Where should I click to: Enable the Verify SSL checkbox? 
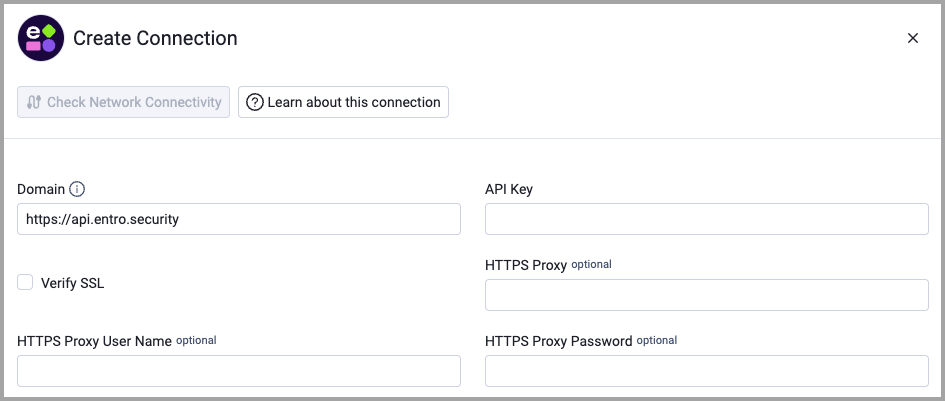pyautogui.click(x=25, y=282)
